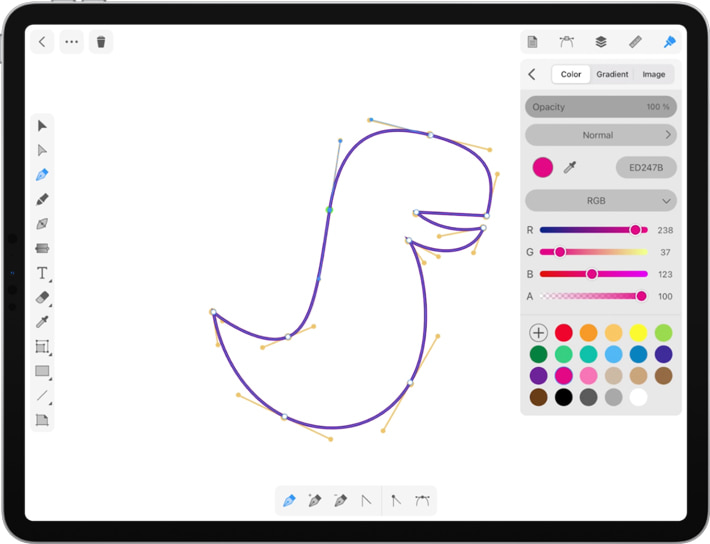Viewport: 710px width, 544px height.
Task: Choose the Convert Anchor Point tool
Action: click(x=366, y=501)
